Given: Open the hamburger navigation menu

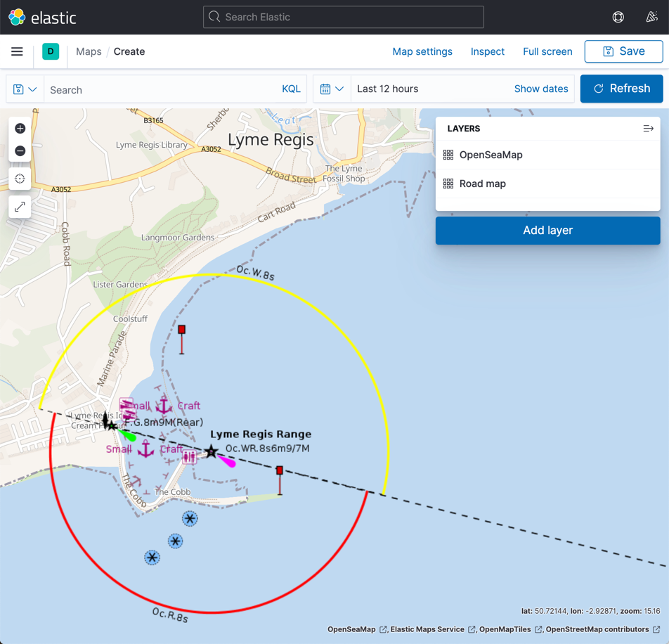Looking at the screenshot, I should click(17, 51).
